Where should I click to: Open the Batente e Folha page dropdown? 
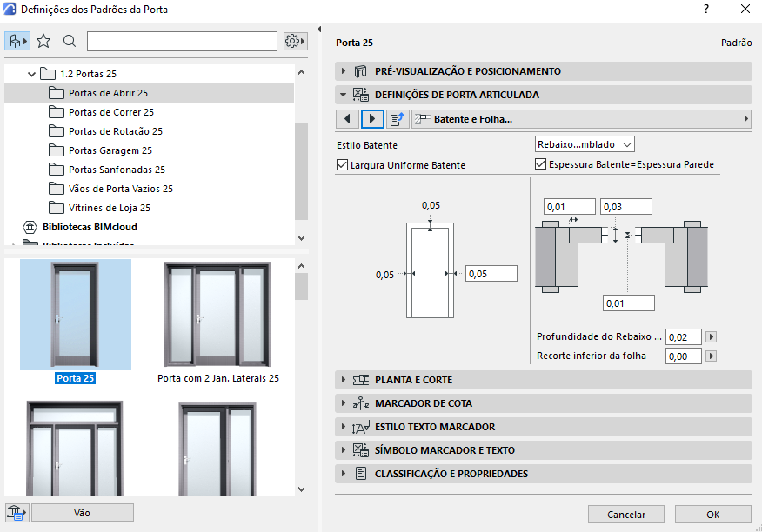(x=581, y=119)
